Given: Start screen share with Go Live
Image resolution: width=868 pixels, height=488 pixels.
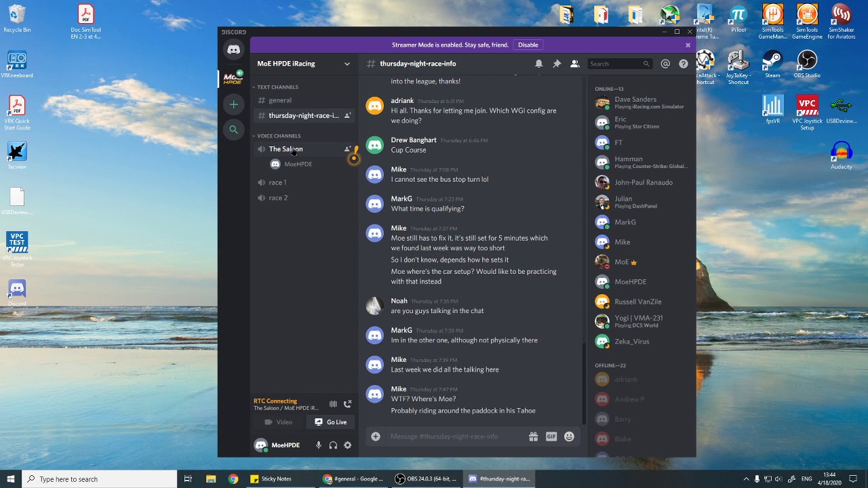Looking at the screenshot, I should 330,422.
